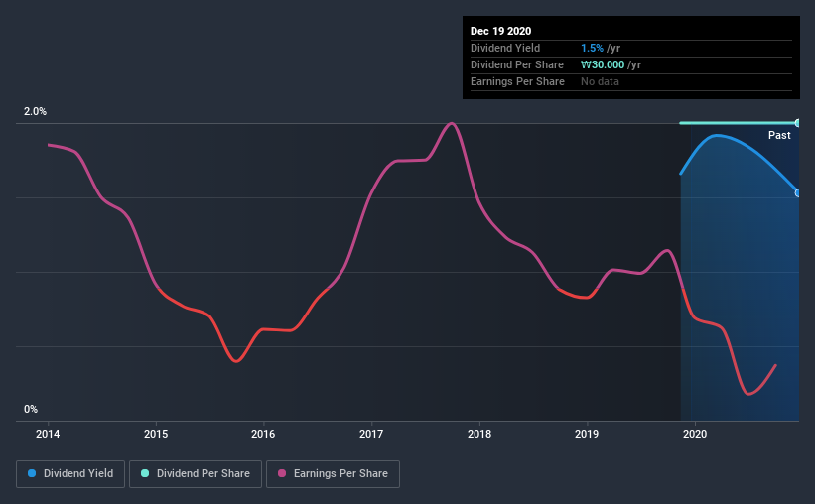Click the Dividend Yield line endpoint marker
Viewport: 815px width, 504px height.
(797, 192)
